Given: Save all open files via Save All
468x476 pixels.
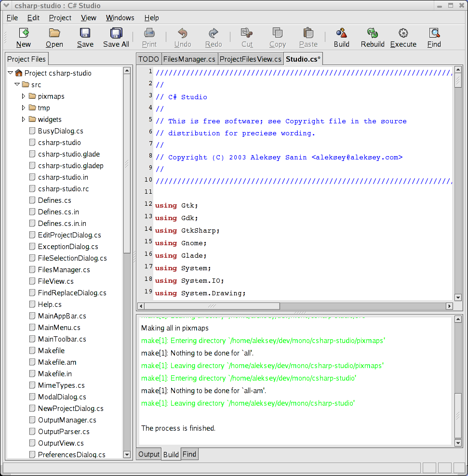Looking at the screenshot, I should (x=116, y=38).
